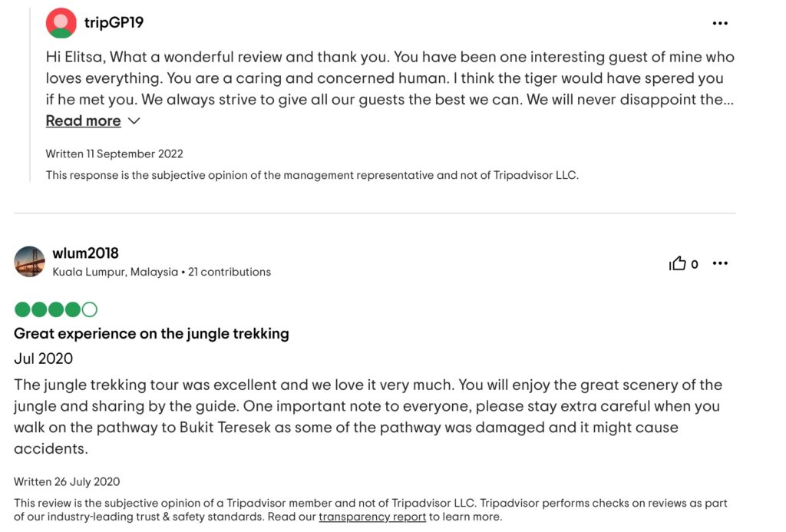This screenshot has width=786, height=532.
Task: Click the 21 contributions text
Action: click(x=229, y=272)
